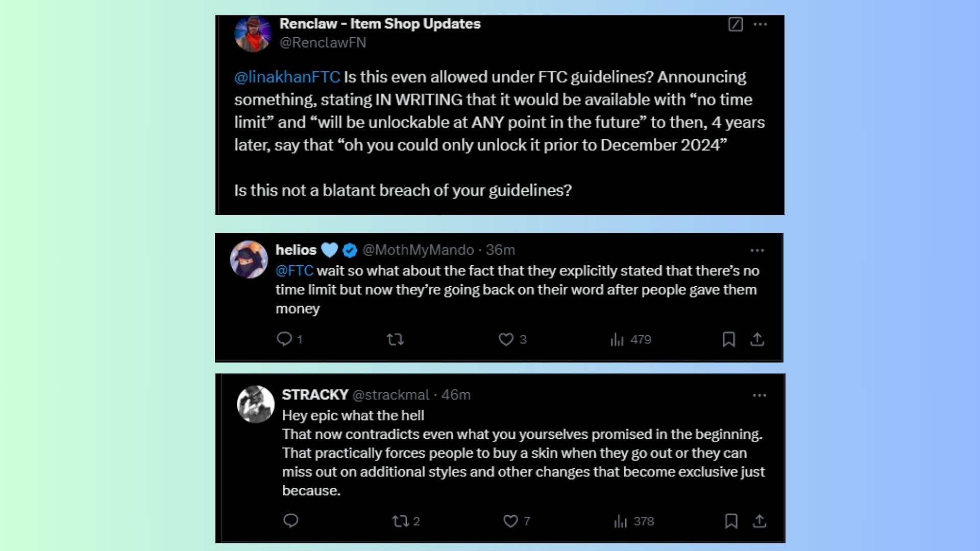The height and width of the screenshot is (551, 980).
Task: Open more options on Renclaw's tweet
Action: (760, 24)
